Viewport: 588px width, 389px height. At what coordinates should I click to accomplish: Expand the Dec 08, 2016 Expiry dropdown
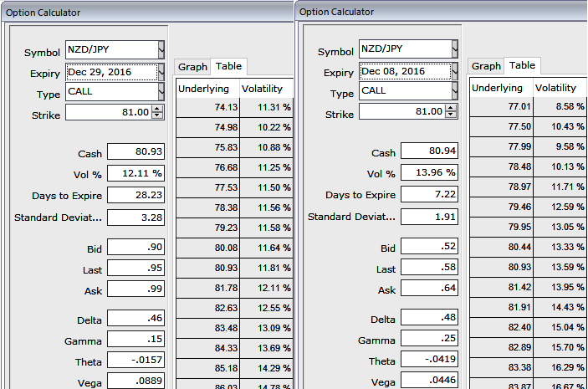[x=454, y=71]
